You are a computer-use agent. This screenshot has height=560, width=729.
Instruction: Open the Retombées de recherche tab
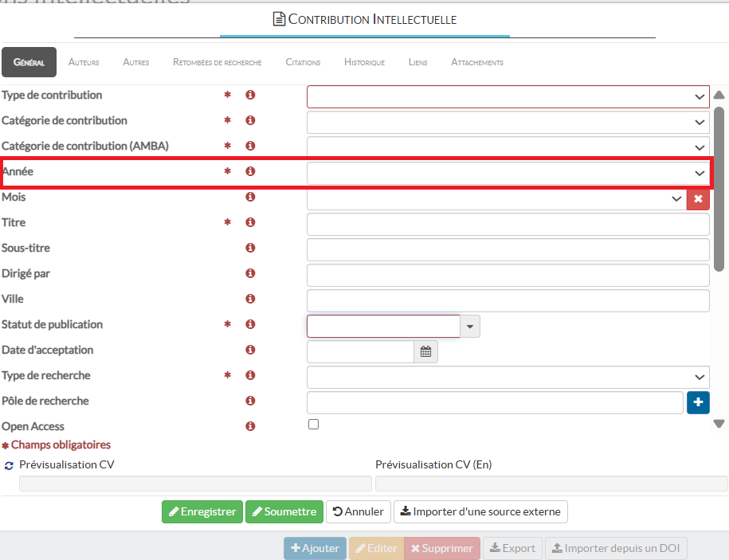pos(217,62)
